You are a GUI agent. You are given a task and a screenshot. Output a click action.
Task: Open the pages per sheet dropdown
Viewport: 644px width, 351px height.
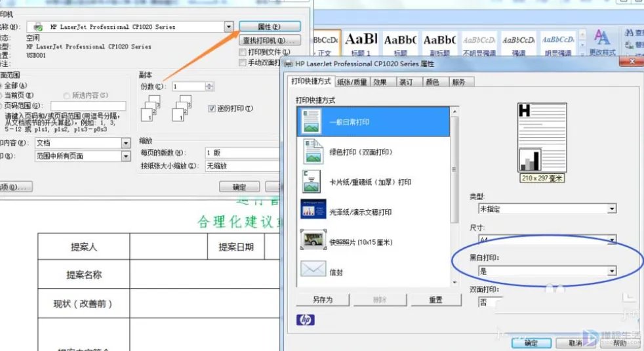click(243, 153)
